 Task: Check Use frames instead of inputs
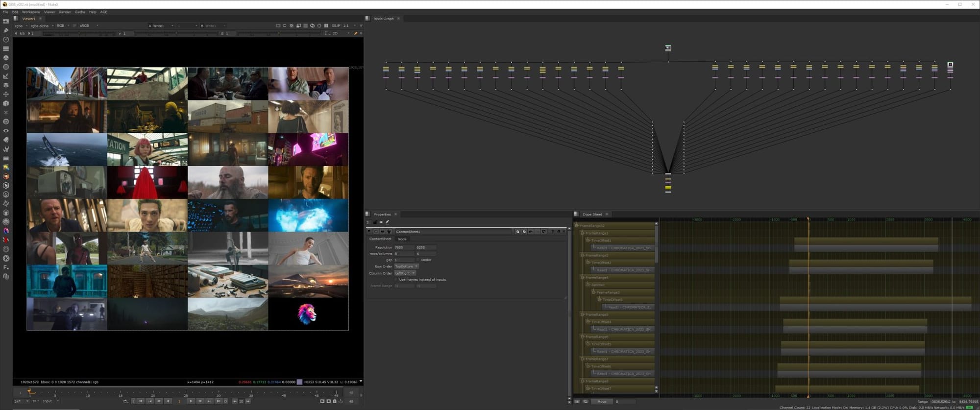pyautogui.click(x=396, y=280)
